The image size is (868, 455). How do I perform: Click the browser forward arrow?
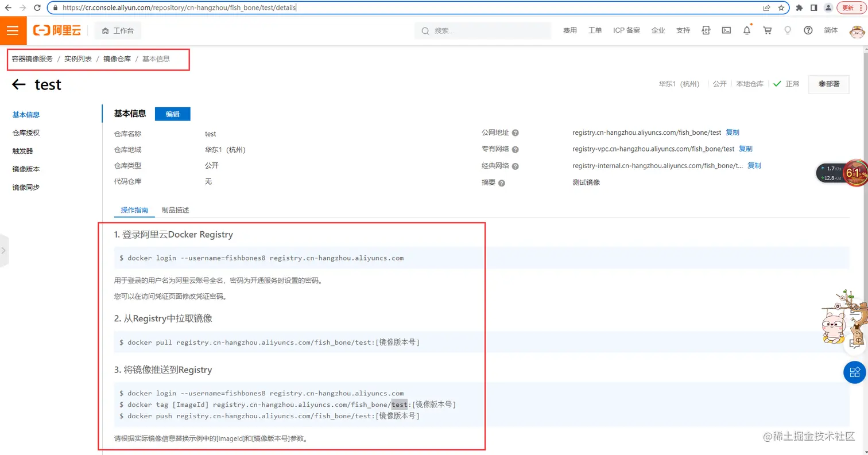click(x=22, y=8)
